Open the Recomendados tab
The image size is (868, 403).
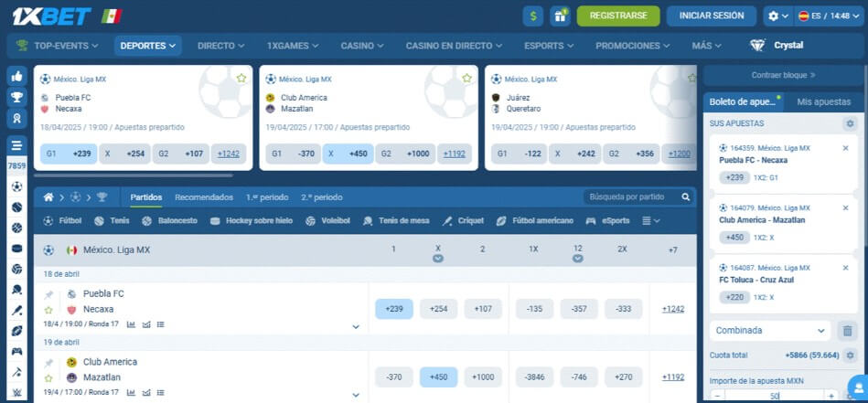coord(204,197)
